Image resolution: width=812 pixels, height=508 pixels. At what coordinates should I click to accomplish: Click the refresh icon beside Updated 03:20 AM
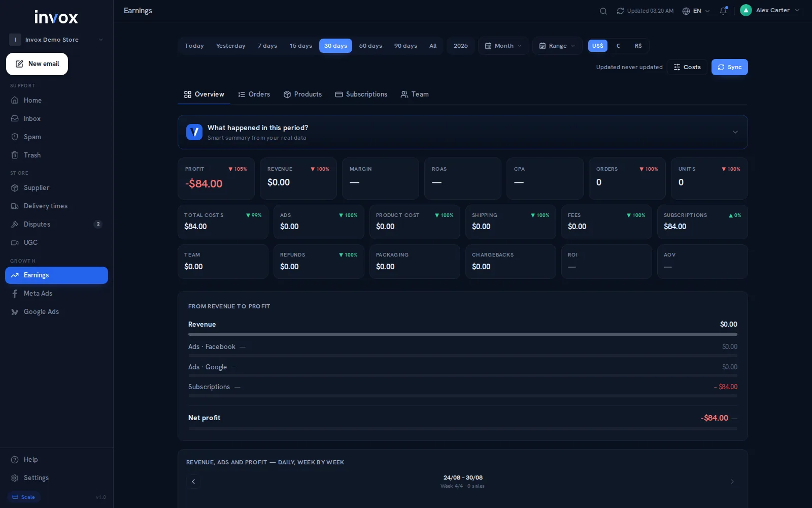pos(620,11)
